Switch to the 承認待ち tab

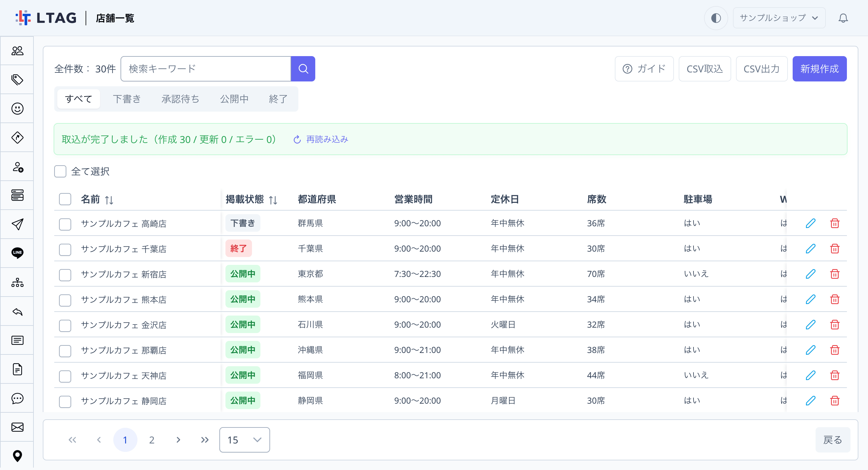tap(180, 99)
